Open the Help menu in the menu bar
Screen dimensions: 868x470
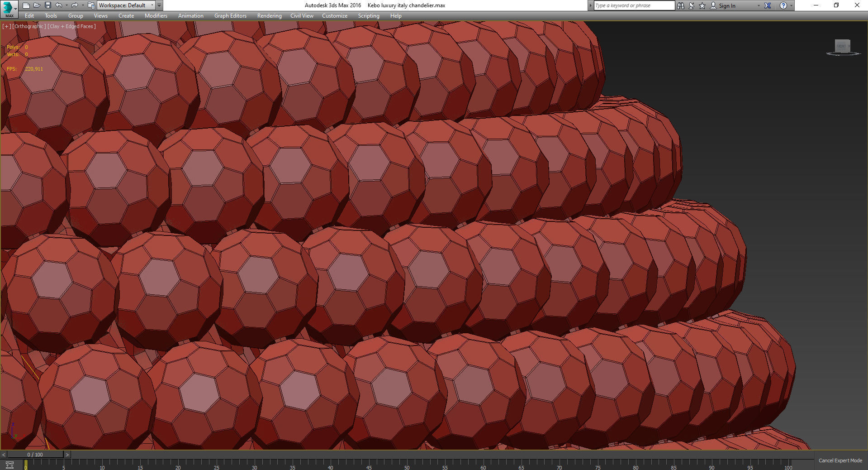(x=396, y=16)
